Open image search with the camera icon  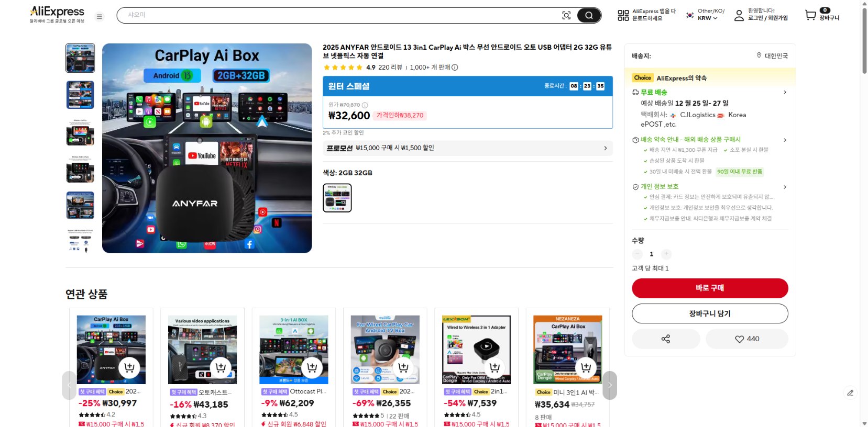566,15
